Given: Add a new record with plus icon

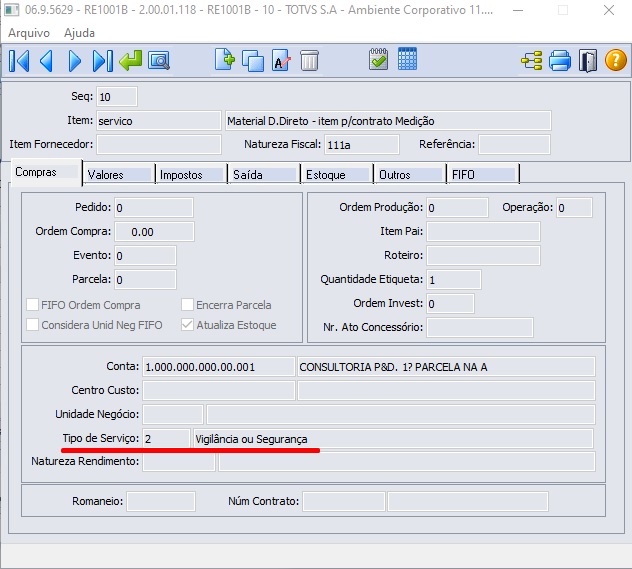Looking at the screenshot, I should point(225,60).
